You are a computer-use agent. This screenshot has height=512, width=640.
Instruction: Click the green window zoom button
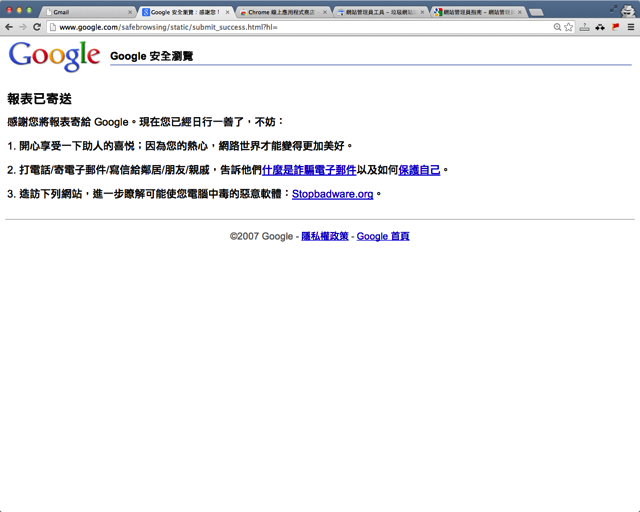pyautogui.click(x=29, y=10)
